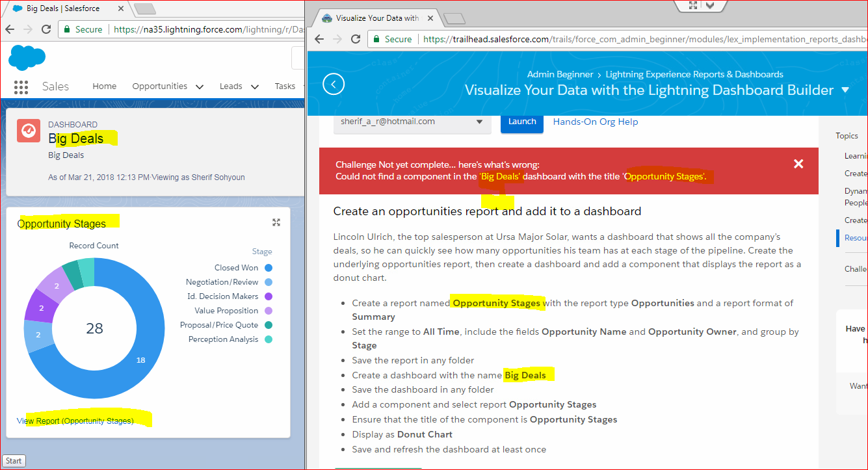This screenshot has width=868, height=470.
Task: Click the Big Deals dashboard title
Action: tap(75, 138)
